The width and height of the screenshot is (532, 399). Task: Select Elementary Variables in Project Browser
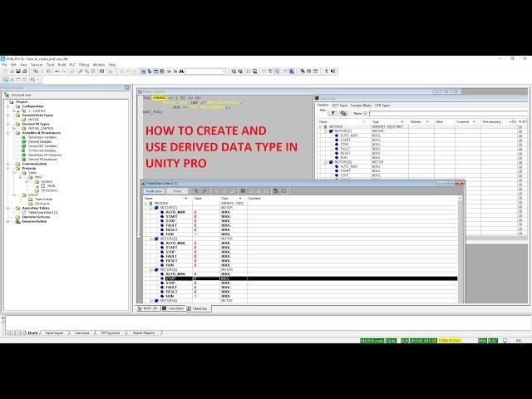[x=42, y=137]
